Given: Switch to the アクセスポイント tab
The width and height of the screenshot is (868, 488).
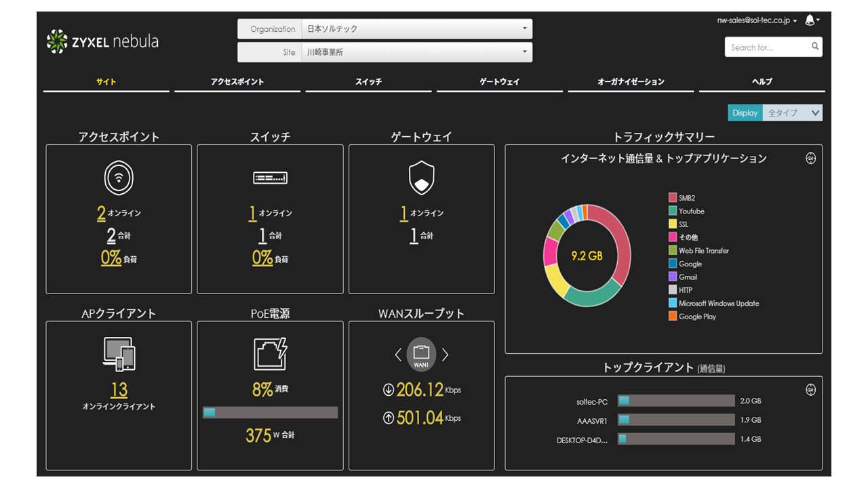Looking at the screenshot, I should point(237,81).
